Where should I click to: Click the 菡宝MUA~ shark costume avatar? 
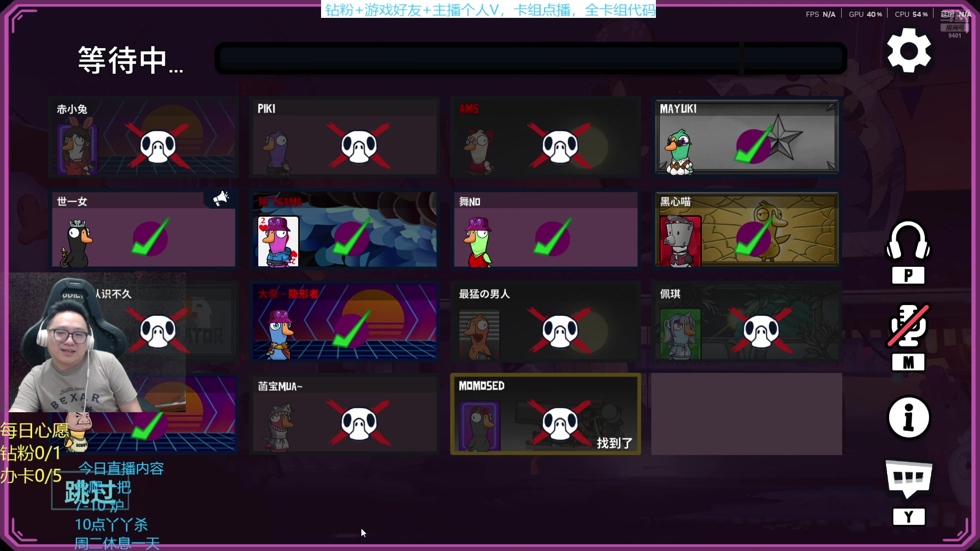click(278, 427)
